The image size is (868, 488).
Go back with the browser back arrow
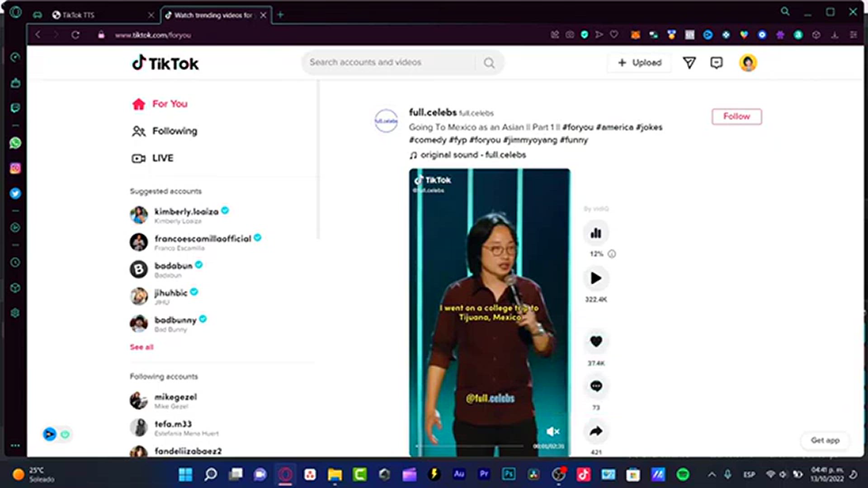tap(38, 35)
